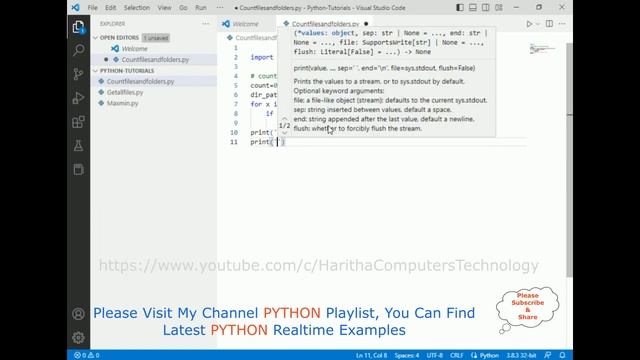Image resolution: width=640 pixels, height=360 pixels.
Task: Click the feedback icon in status bar
Action: coord(548,355)
